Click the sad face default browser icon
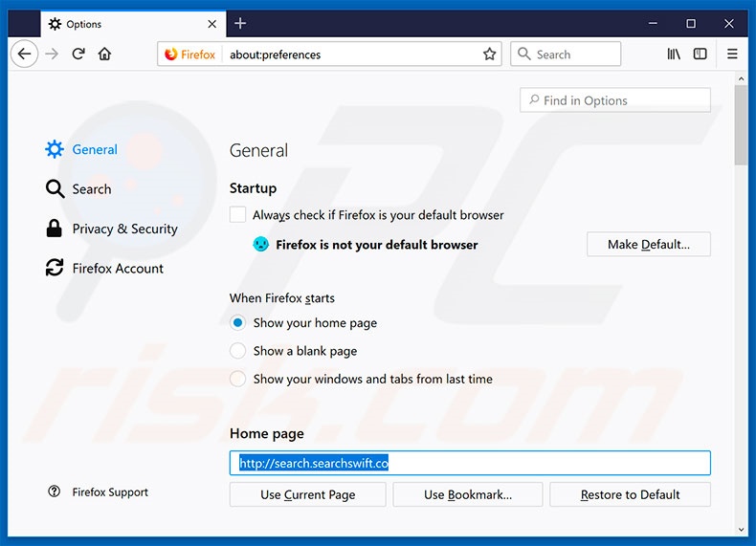 (261, 244)
